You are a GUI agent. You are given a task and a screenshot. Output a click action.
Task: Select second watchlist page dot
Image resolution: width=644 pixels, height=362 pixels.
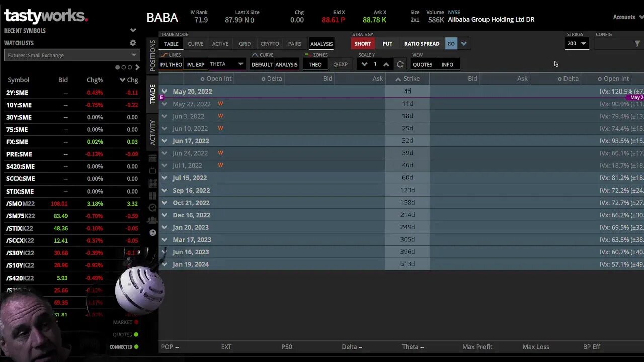124,67
